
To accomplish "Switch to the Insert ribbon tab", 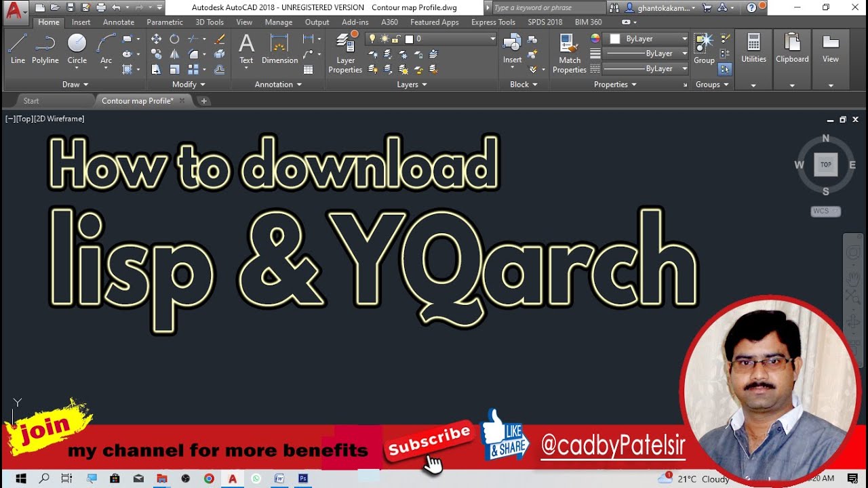I will coord(81,22).
